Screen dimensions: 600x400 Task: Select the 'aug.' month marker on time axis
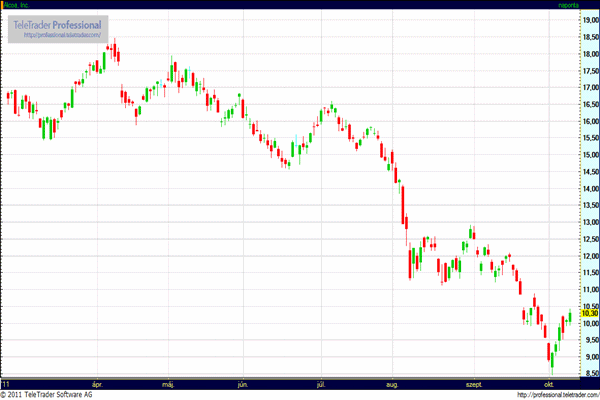click(392, 383)
